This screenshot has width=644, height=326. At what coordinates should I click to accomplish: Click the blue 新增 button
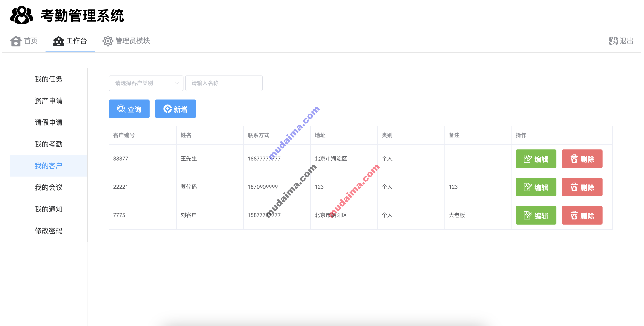point(175,109)
